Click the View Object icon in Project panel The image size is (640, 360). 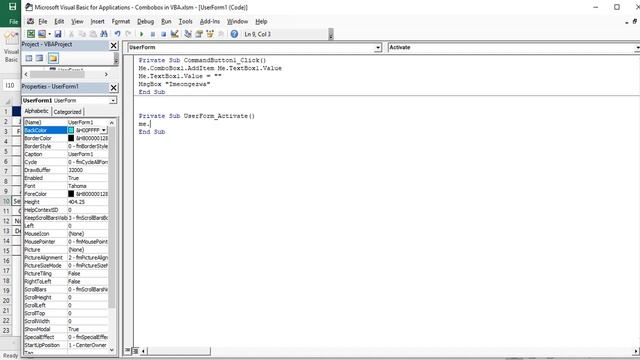pyautogui.click(x=39, y=58)
